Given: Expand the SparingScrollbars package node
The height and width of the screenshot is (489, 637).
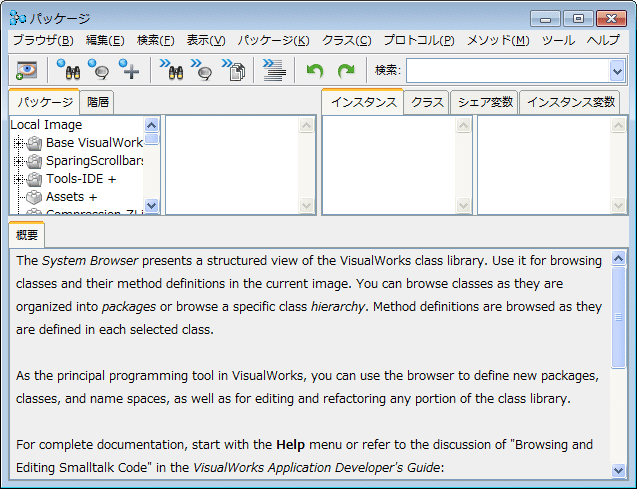Looking at the screenshot, I should pos(18,161).
